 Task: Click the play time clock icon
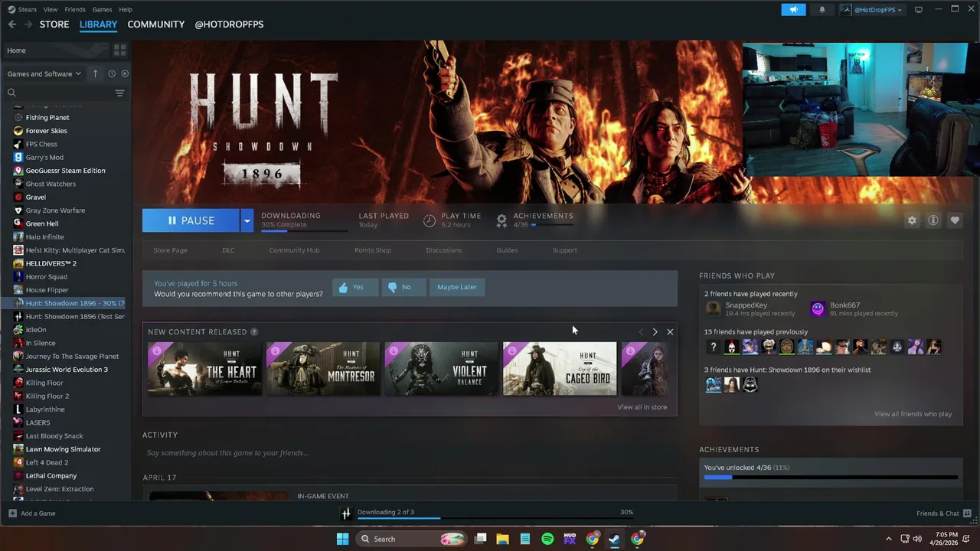point(430,220)
